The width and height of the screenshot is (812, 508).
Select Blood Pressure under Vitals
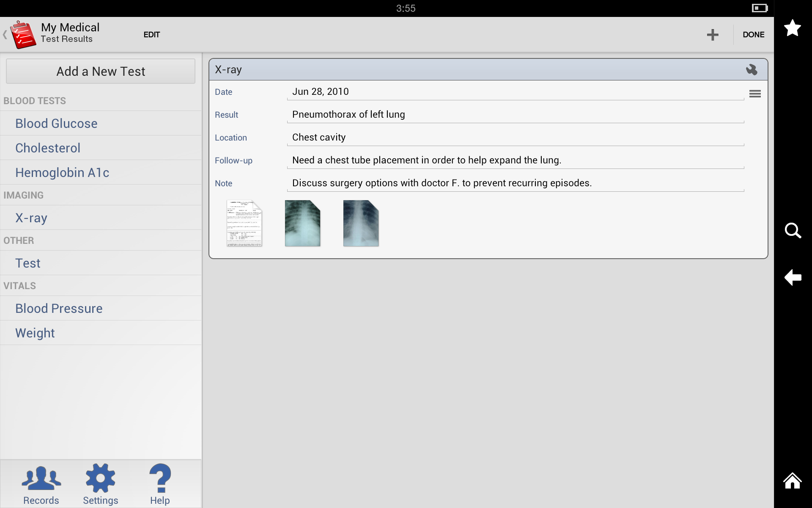click(59, 309)
